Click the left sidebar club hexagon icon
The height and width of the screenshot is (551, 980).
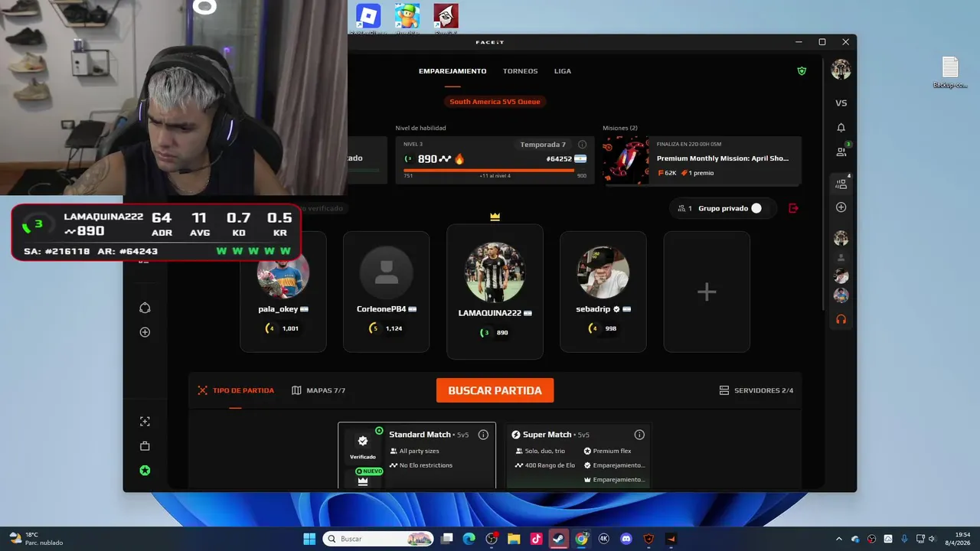coord(145,308)
